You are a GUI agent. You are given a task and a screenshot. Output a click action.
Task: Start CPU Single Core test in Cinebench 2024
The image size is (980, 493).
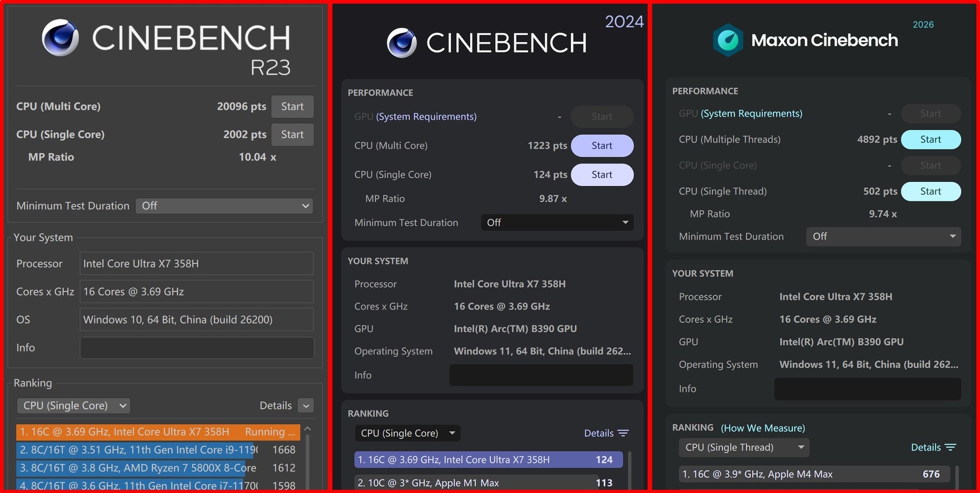[x=602, y=175]
